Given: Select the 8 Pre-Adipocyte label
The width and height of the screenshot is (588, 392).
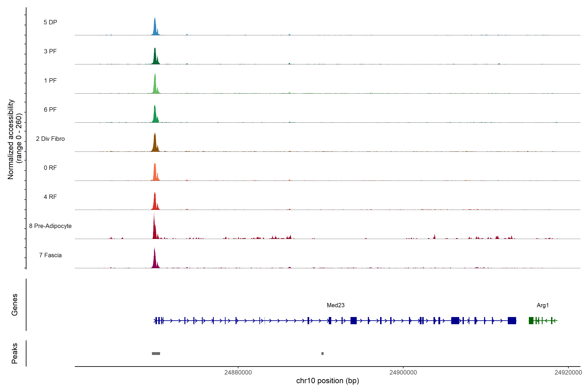Looking at the screenshot, I should pos(50,226).
